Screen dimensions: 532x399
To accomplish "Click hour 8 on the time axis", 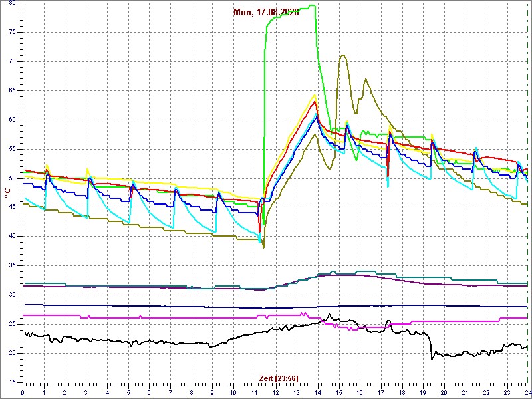I will pos(191,392).
